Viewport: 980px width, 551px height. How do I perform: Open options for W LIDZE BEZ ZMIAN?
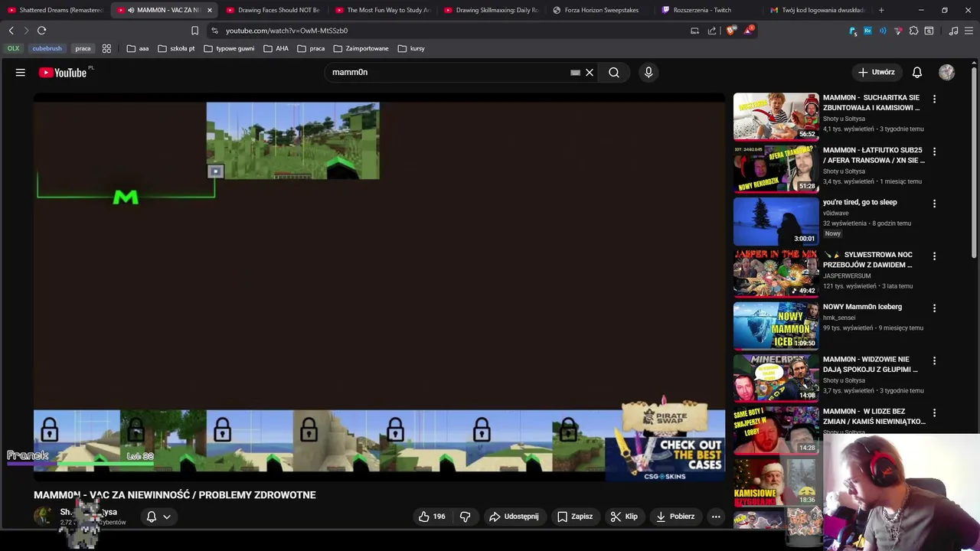[934, 412]
